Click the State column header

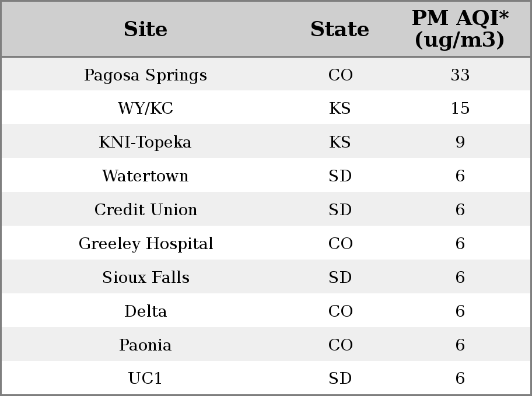coord(340,29)
